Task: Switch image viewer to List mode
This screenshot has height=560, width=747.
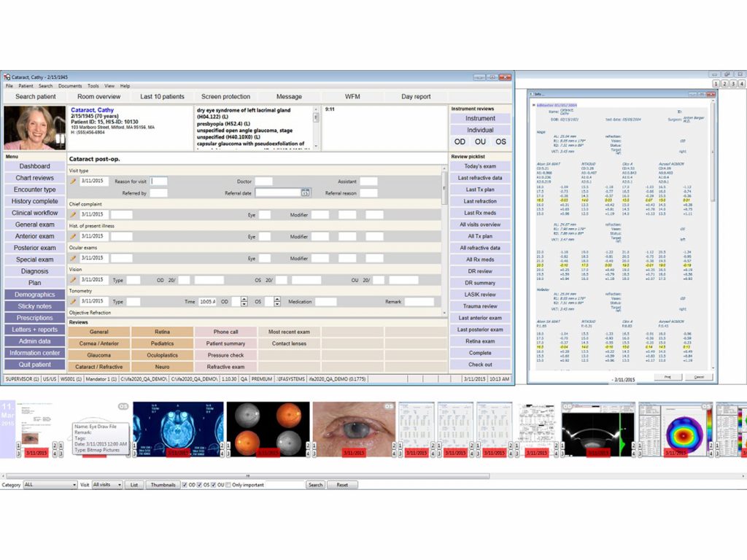Action: point(134,485)
